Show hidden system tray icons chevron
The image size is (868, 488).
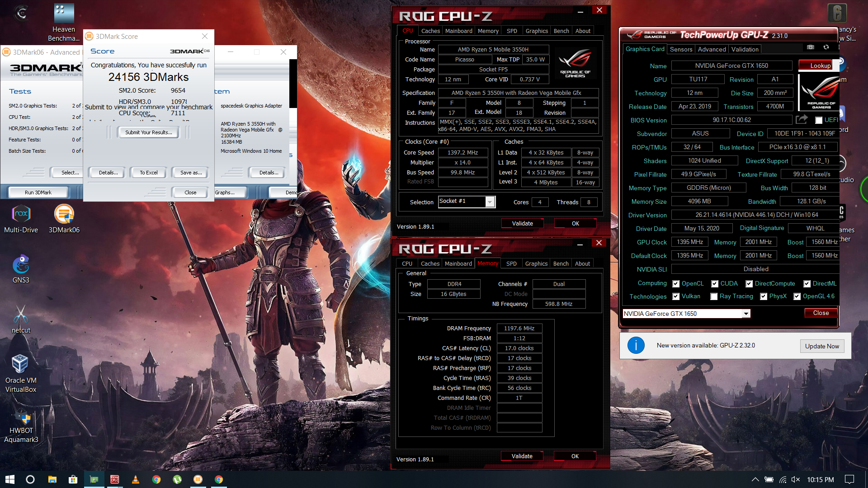pyautogui.click(x=755, y=479)
